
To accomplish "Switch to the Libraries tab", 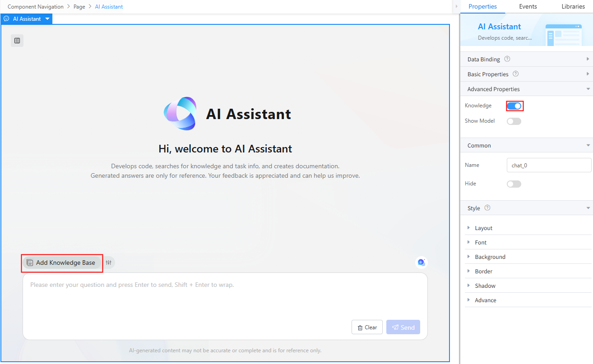I will [x=573, y=6].
